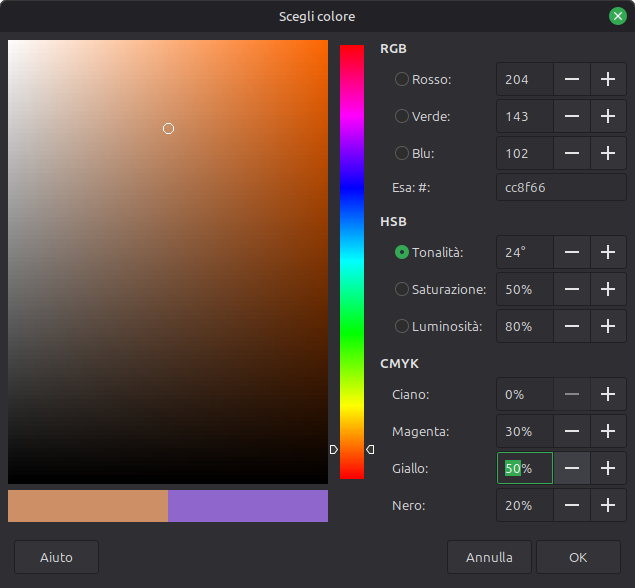Screen dimensions: 635x588
Task: Decrease the Magenta percentage with minus
Action: (572, 431)
